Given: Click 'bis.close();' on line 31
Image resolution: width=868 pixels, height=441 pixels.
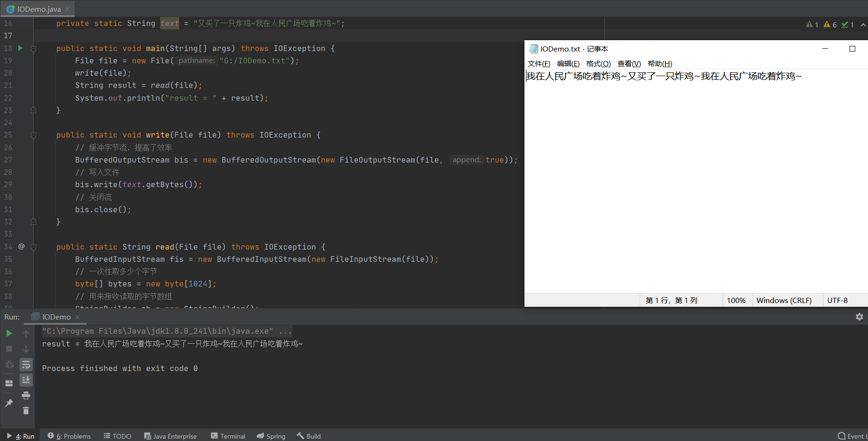Looking at the screenshot, I should [x=103, y=209].
